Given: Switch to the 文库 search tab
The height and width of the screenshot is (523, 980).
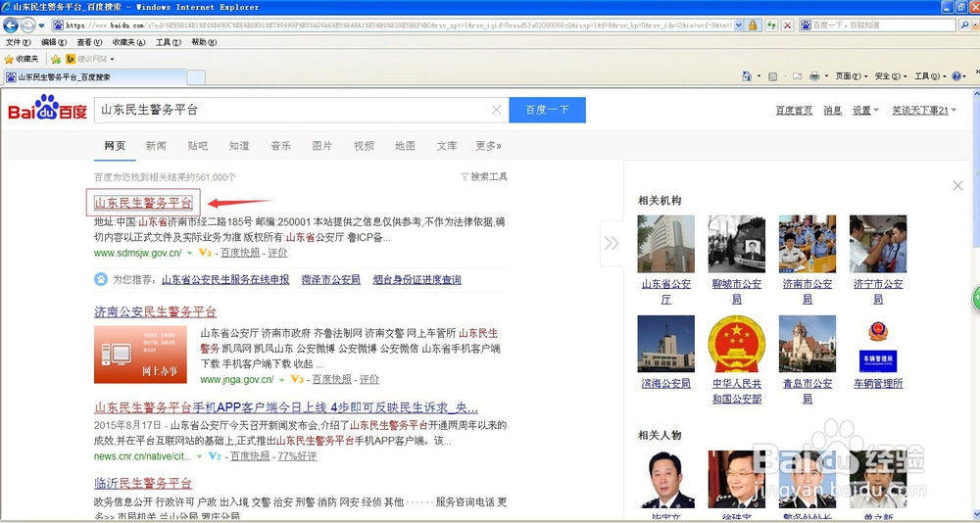Looking at the screenshot, I should (x=447, y=146).
